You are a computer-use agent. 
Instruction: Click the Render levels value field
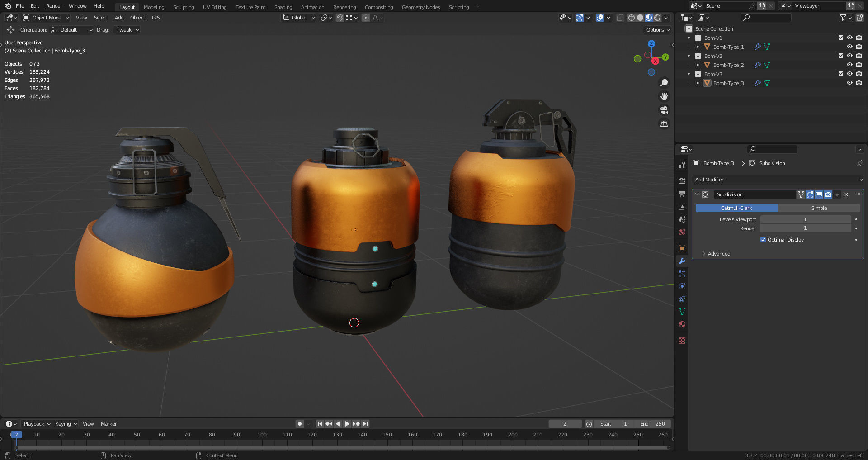805,228
